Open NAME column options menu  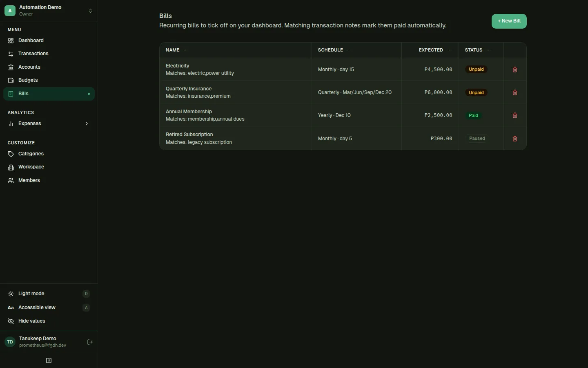[186, 50]
